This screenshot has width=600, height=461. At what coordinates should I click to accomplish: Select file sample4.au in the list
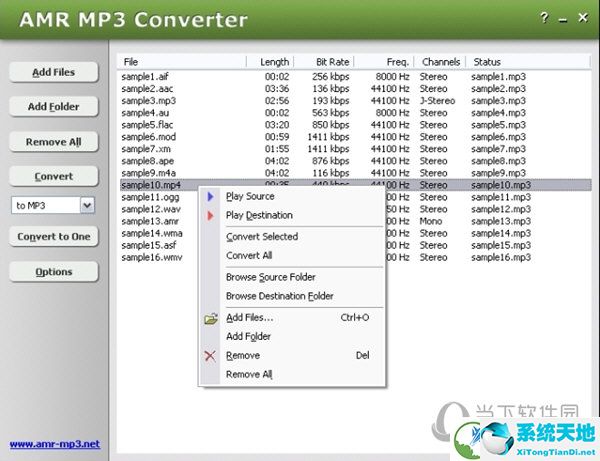click(x=145, y=113)
